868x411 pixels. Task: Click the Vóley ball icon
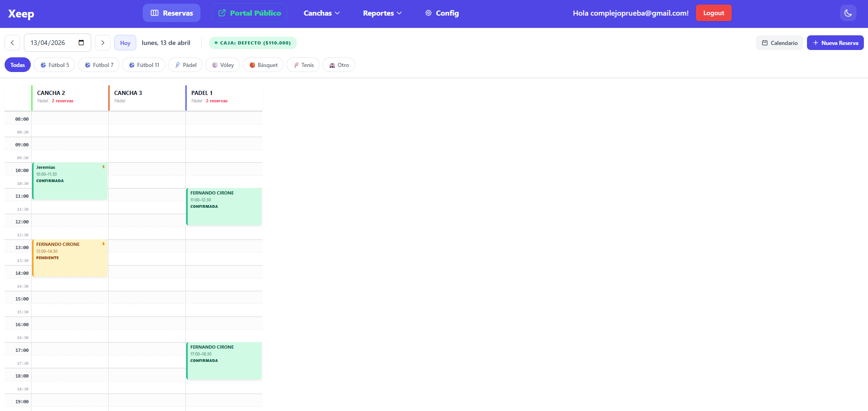click(x=215, y=65)
